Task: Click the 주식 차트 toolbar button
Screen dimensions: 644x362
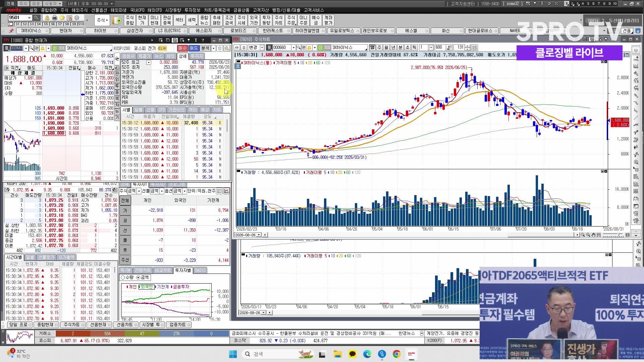Action: [278, 20]
